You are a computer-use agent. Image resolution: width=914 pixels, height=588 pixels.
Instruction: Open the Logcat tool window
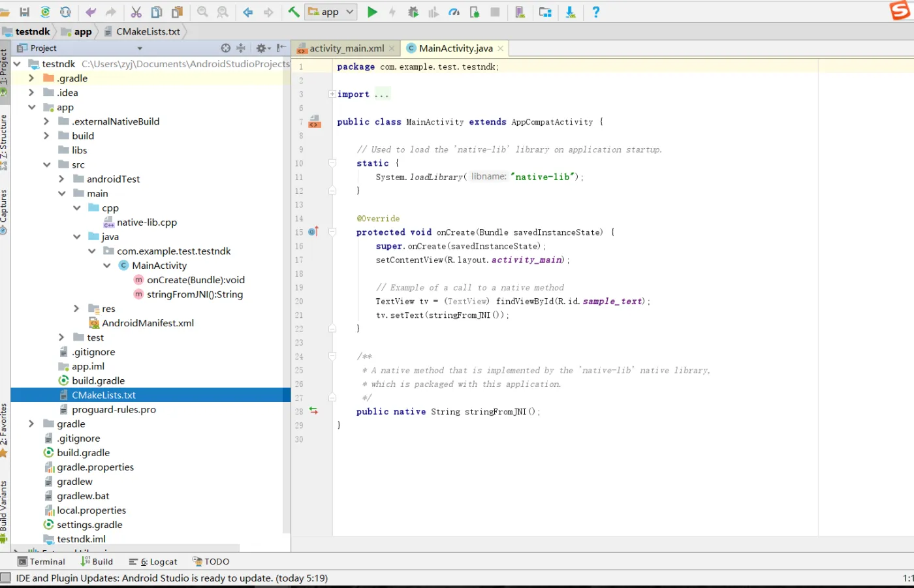tap(153, 561)
